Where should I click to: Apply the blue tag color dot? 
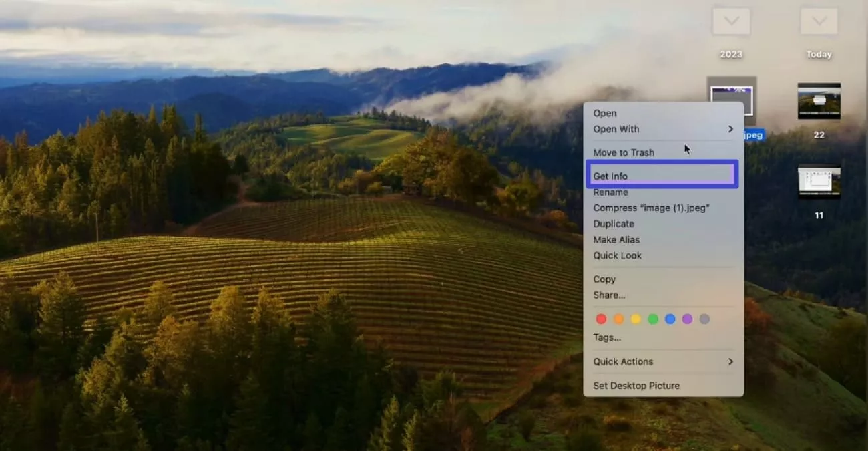[x=670, y=319]
